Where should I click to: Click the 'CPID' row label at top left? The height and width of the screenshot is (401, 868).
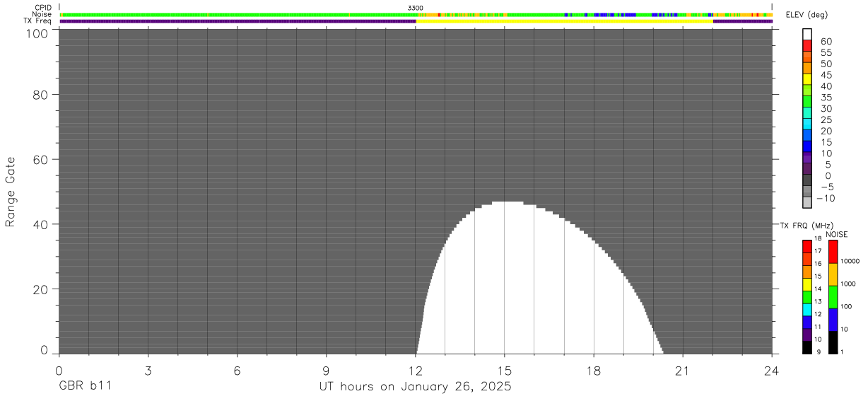click(43, 8)
